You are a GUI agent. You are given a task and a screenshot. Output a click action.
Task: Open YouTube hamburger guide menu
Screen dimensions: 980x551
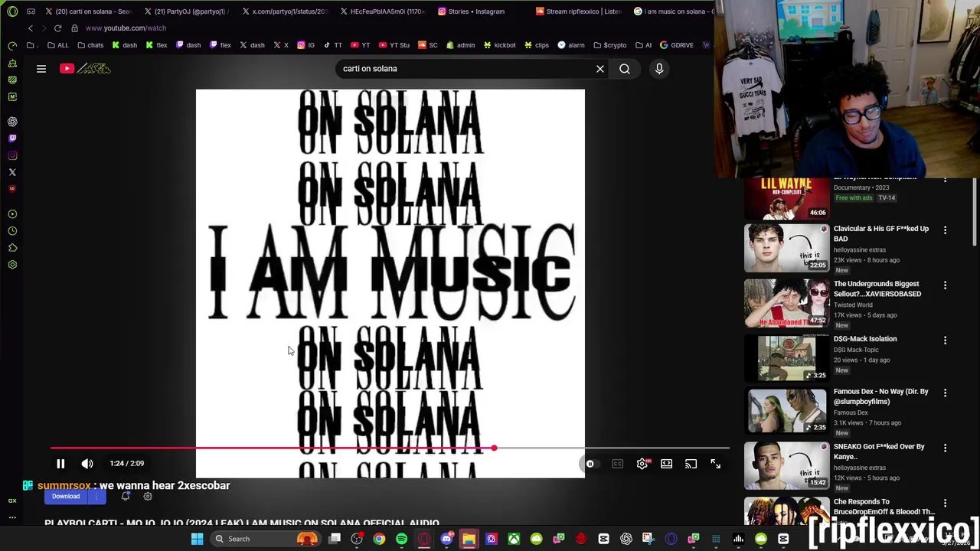pos(41,69)
